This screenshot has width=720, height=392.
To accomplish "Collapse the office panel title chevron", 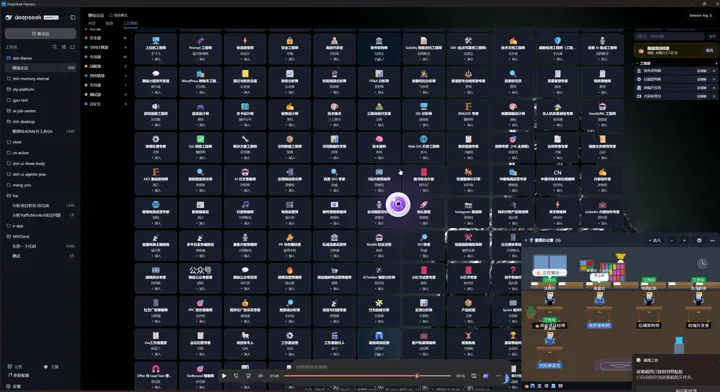I will coord(526,240).
